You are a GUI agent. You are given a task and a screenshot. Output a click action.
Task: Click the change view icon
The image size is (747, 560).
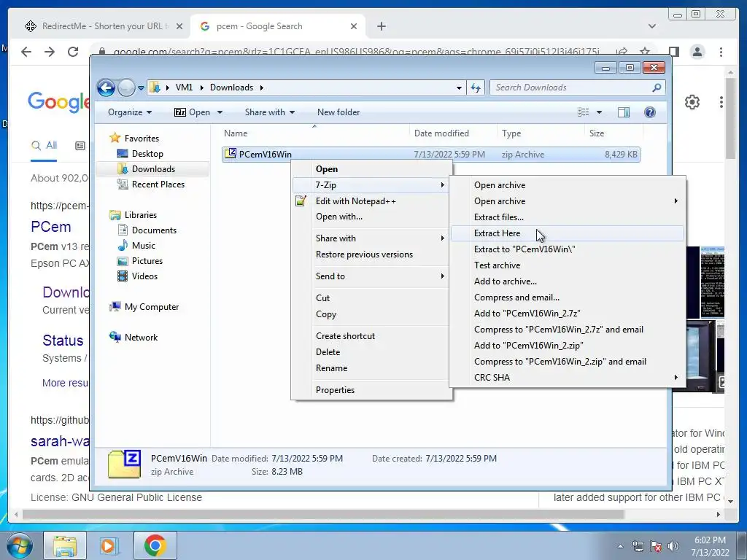tap(583, 112)
